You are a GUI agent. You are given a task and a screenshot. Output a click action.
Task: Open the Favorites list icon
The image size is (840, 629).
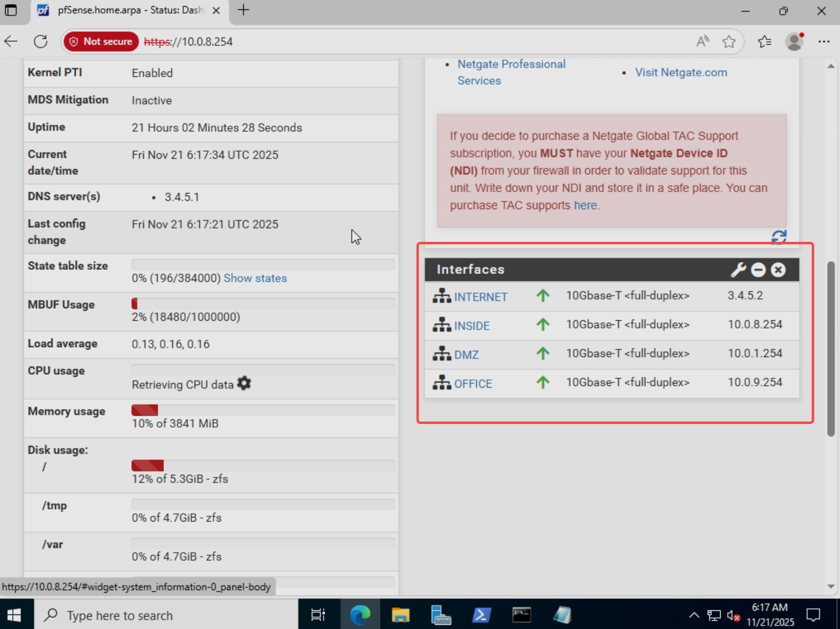click(x=764, y=42)
